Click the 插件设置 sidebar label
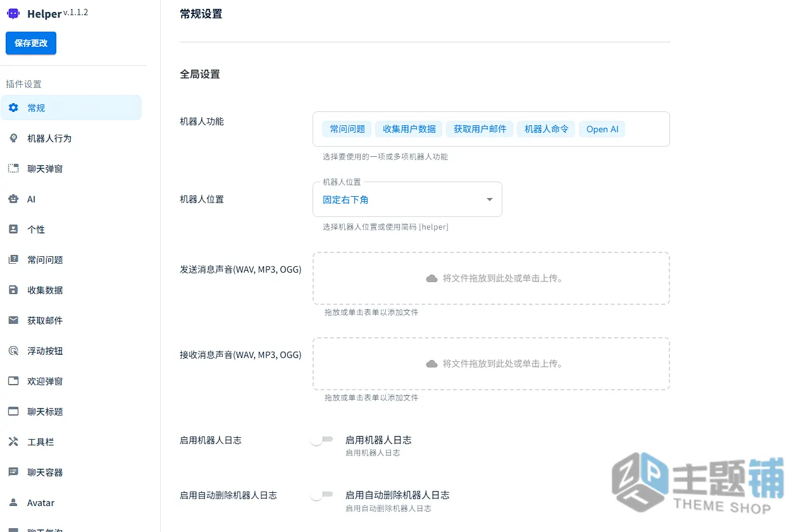Screen dimensions: 801x532 coord(23,84)
